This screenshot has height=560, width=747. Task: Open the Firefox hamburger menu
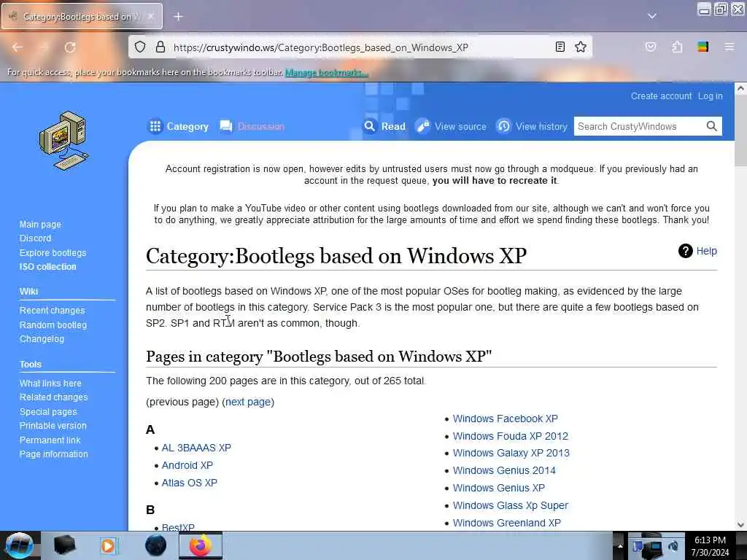729,47
